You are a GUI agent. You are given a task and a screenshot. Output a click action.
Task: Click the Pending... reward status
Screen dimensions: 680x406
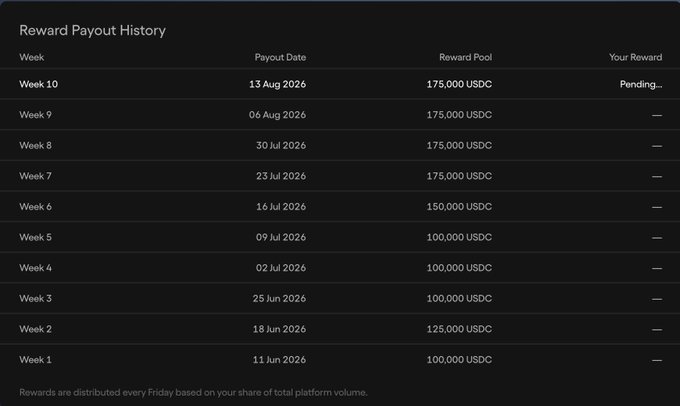coord(641,84)
